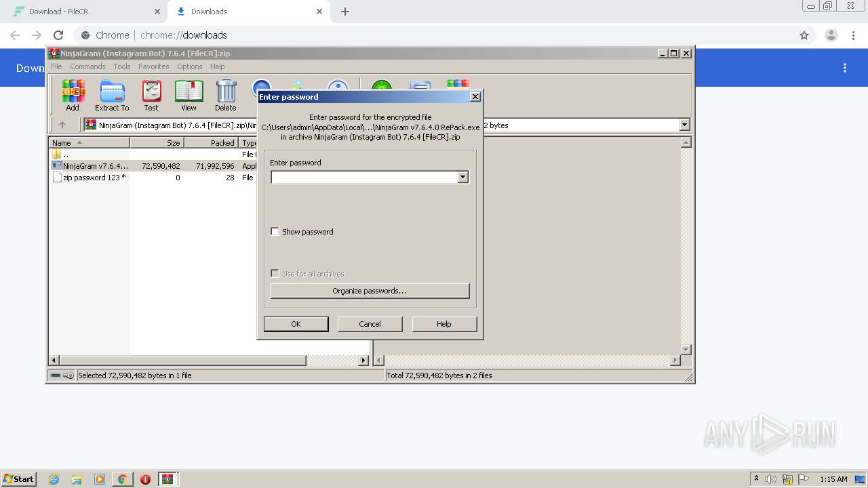The image size is (868, 488).
Task: Open the Downloads page three-dot menu
Action: point(845,68)
